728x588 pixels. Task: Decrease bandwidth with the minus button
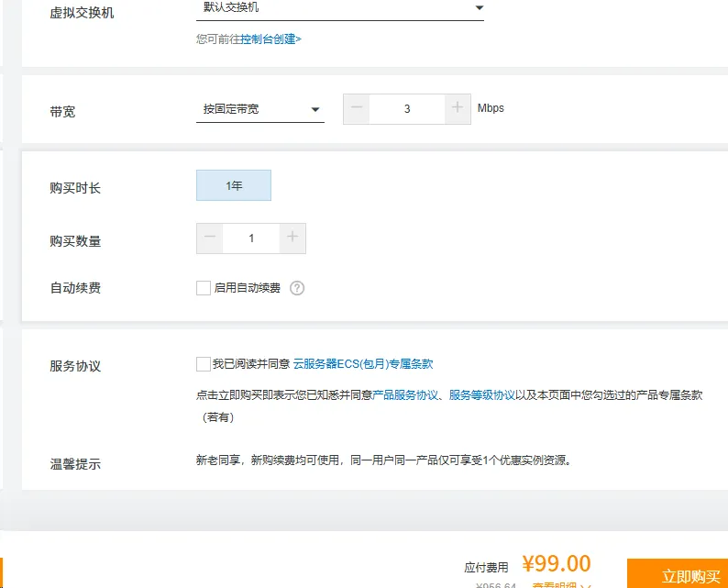[x=357, y=109]
